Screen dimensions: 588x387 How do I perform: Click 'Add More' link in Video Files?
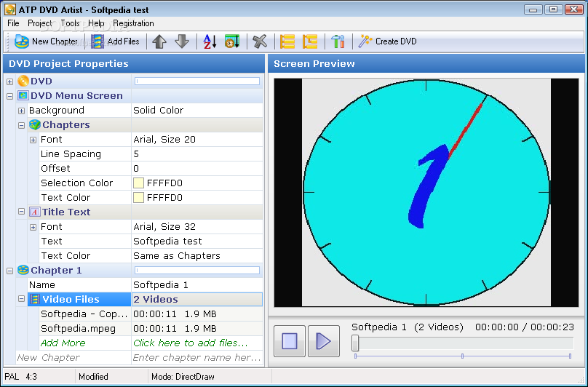pos(63,343)
